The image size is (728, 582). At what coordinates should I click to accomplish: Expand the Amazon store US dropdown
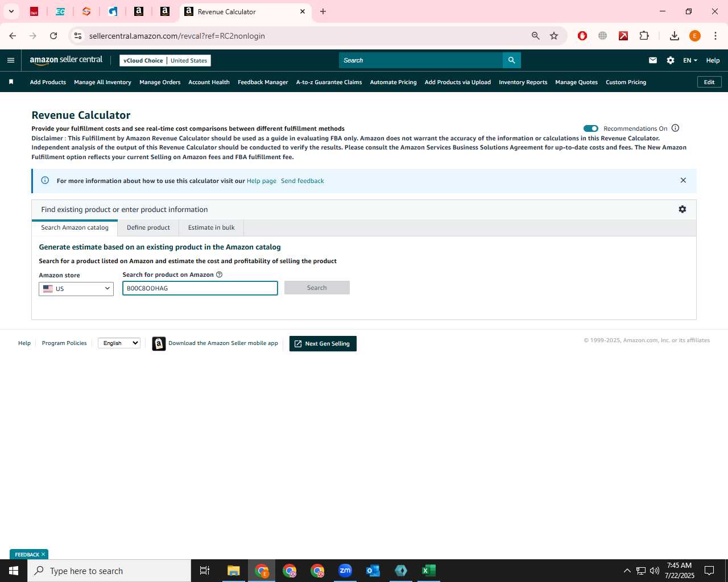pos(76,289)
